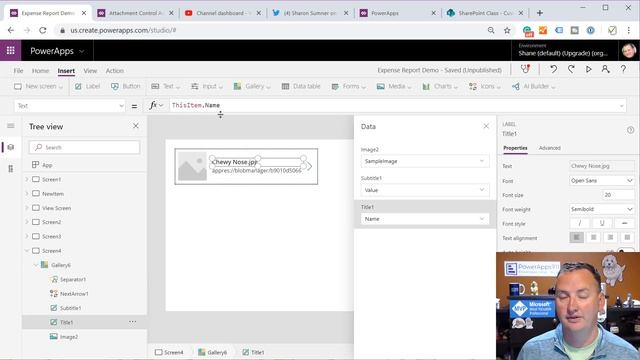Edit the Font size value field
The width and height of the screenshot is (640, 360).
[618, 195]
